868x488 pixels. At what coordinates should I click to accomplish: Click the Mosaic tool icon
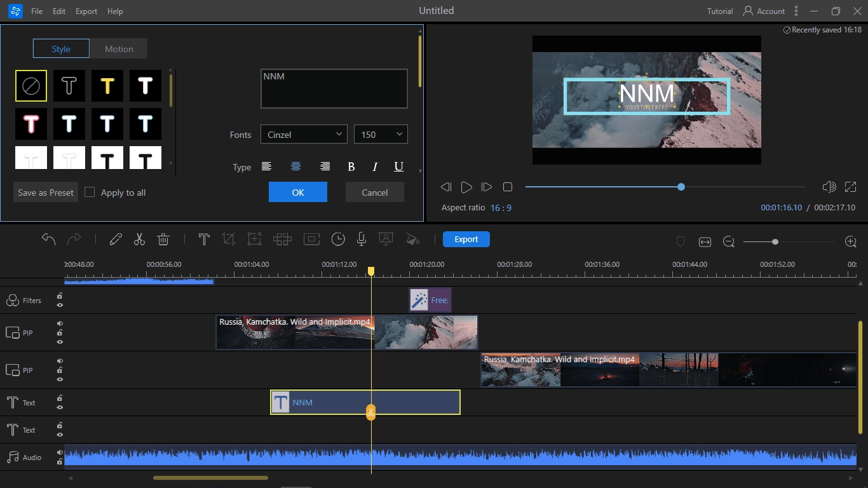click(282, 239)
